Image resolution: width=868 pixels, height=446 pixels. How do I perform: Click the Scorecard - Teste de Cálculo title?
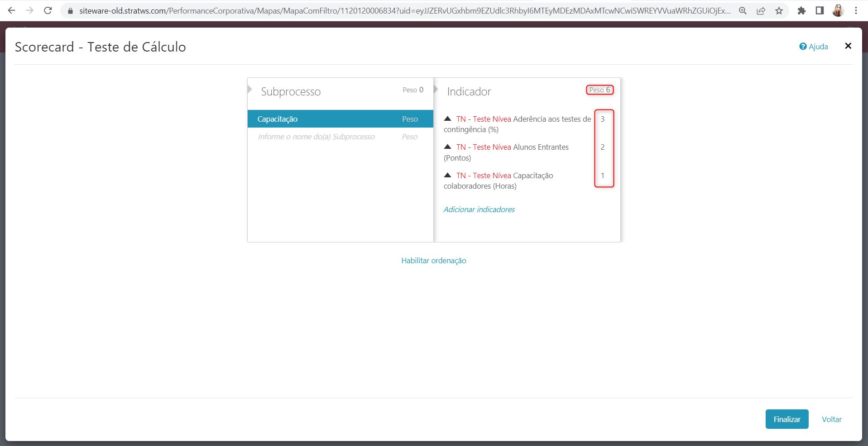point(101,47)
